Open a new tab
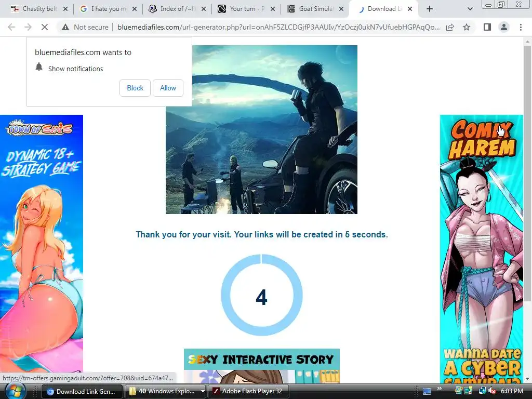532x399 pixels. click(430, 9)
